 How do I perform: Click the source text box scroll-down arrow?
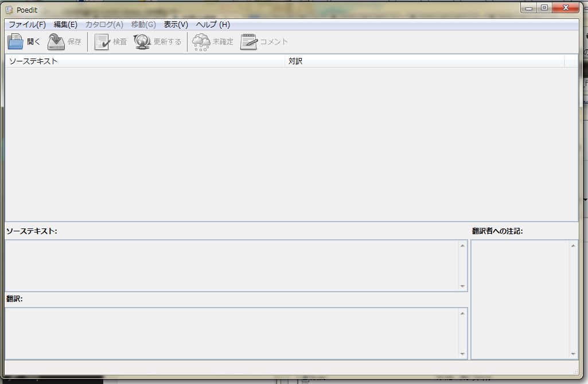click(x=462, y=286)
